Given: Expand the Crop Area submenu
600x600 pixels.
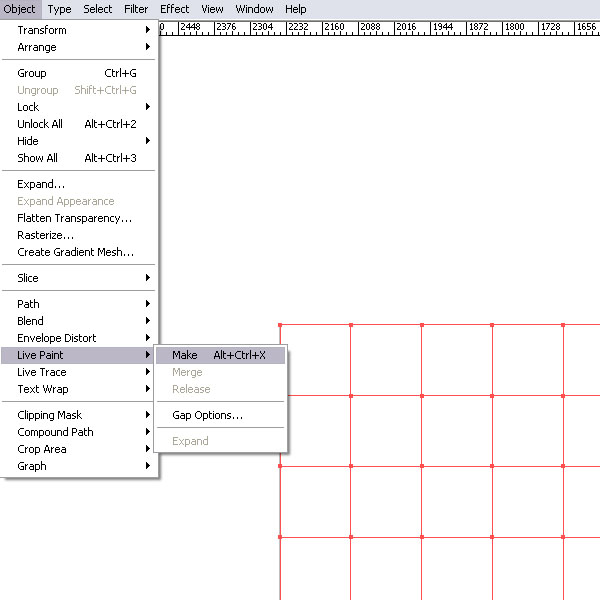Looking at the screenshot, I should 79,449.
